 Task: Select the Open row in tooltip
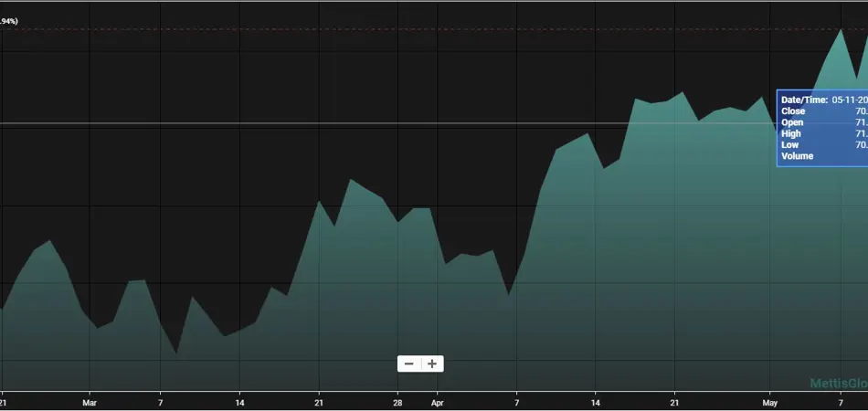coord(821,122)
